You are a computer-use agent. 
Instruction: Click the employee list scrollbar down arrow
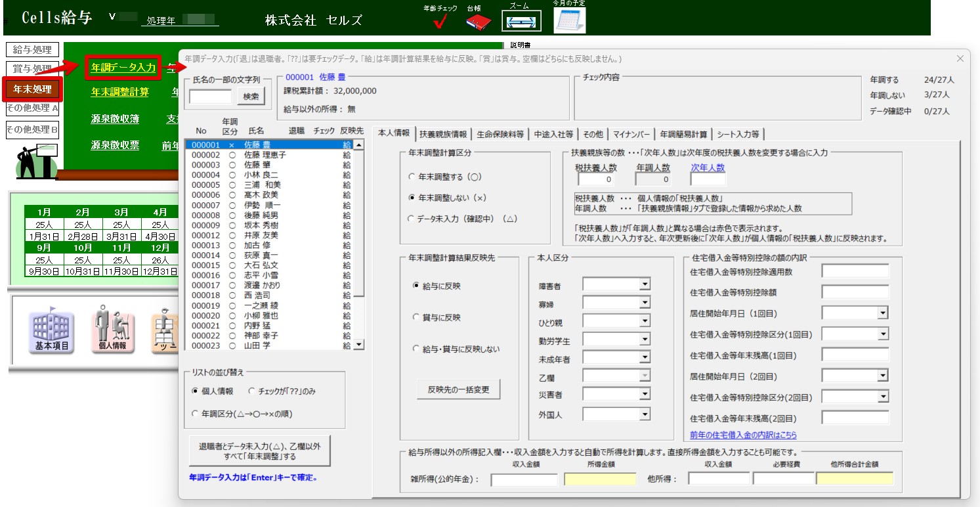click(358, 345)
